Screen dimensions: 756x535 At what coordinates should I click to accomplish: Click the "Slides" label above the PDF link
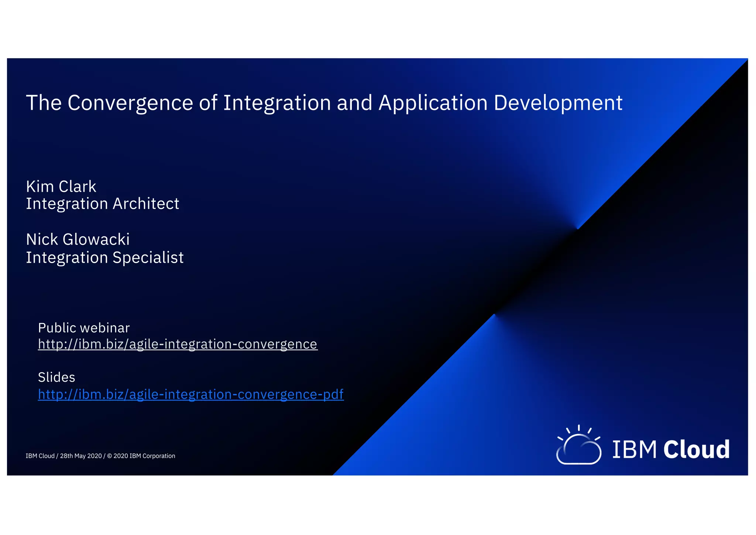point(56,377)
